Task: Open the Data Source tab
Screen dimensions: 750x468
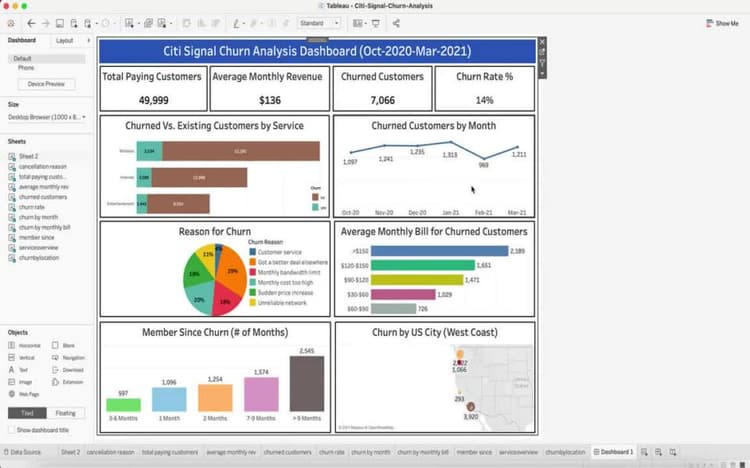Action: point(22,452)
